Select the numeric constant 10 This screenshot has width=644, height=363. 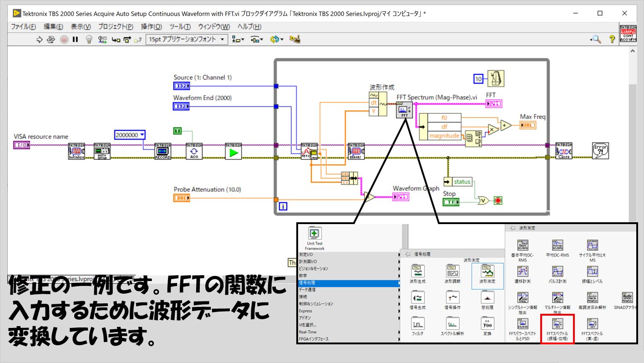pyautogui.click(x=478, y=79)
